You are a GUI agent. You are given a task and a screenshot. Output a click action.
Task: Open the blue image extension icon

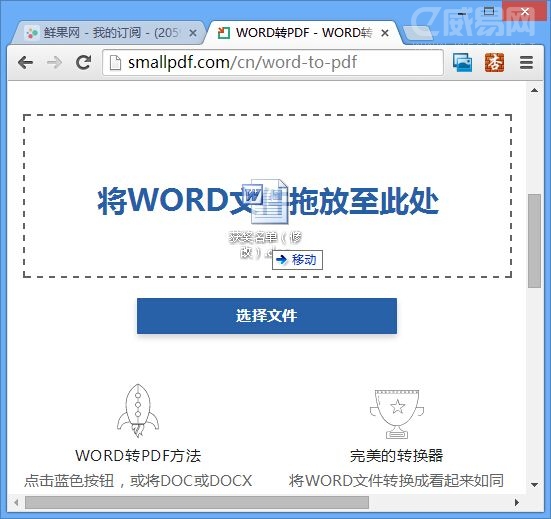pyautogui.click(x=462, y=63)
